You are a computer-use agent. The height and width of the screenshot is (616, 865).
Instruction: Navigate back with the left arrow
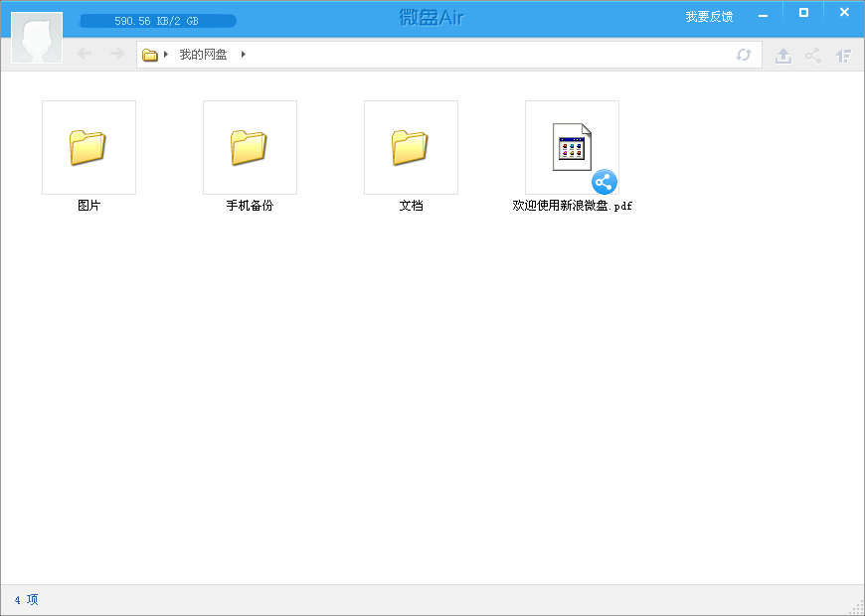coord(85,55)
